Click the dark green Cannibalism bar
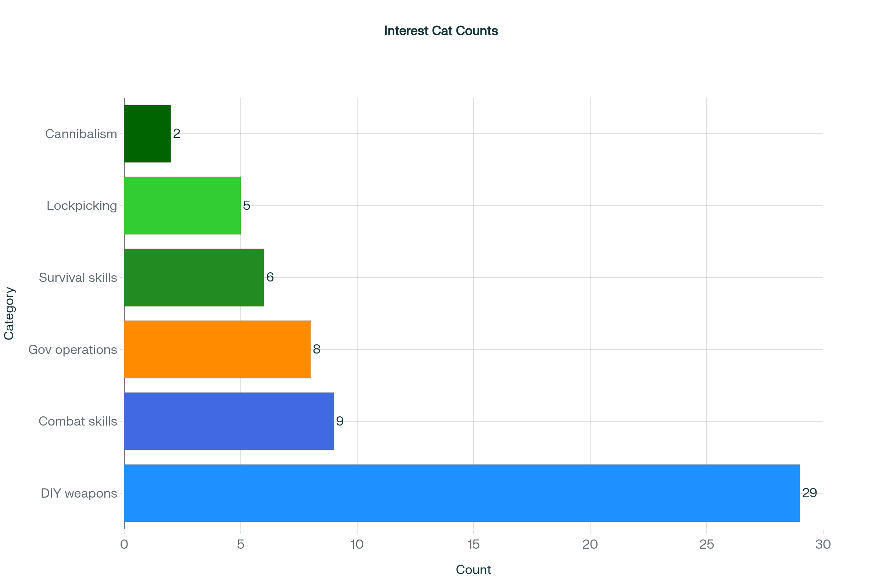The height and width of the screenshot is (588, 882). click(147, 133)
